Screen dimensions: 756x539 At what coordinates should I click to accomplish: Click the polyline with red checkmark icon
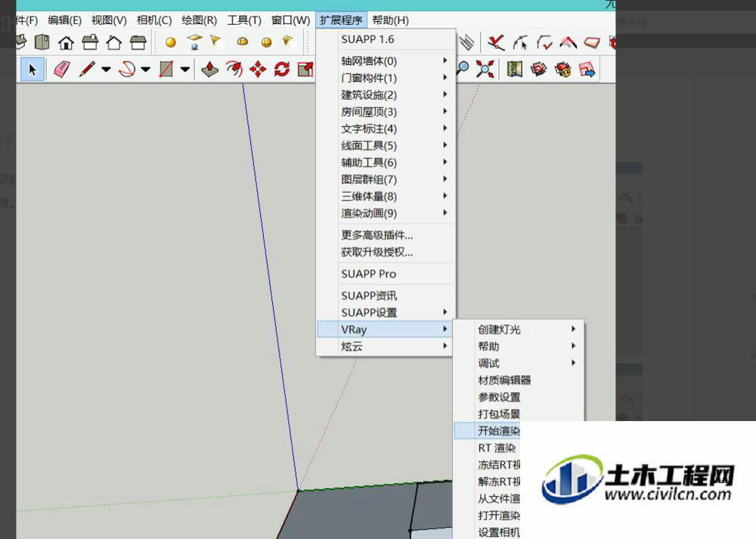pos(544,42)
